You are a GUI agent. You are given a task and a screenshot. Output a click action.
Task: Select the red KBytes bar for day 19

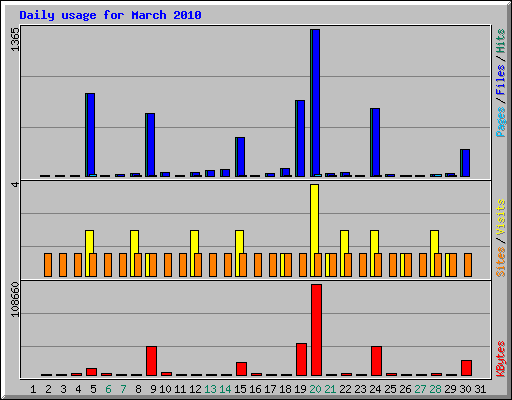pyautogui.click(x=301, y=359)
